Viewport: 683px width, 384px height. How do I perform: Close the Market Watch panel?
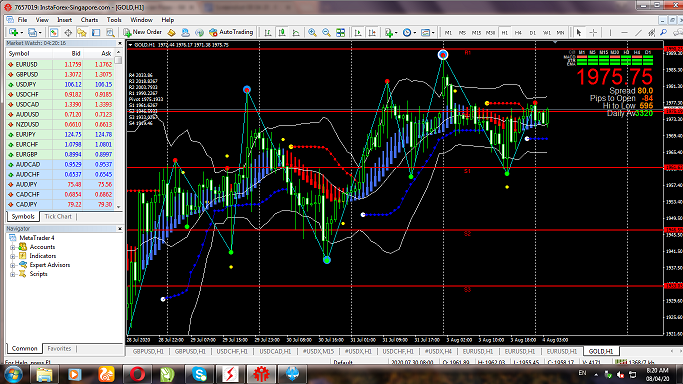pyautogui.click(x=120, y=43)
